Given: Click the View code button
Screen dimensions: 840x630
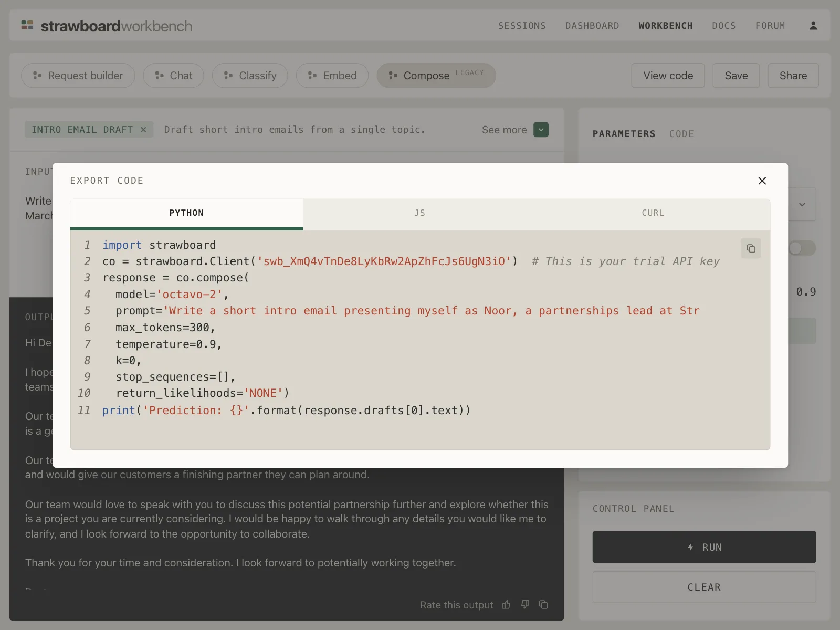Looking at the screenshot, I should (x=668, y=76).
